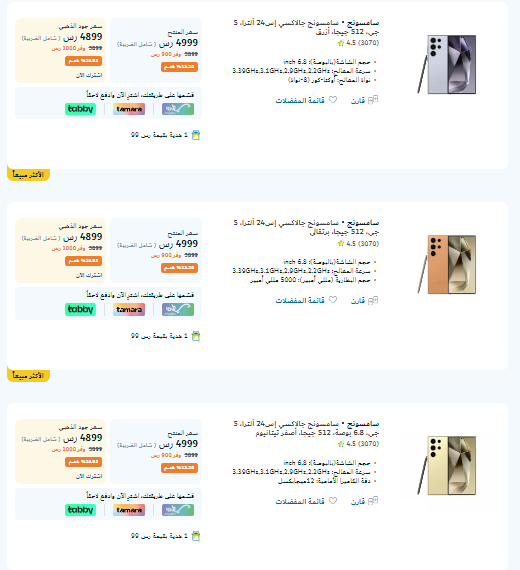Open orange Samsung Galaxy S24 Ultra product title
This screenshot has width=520, height=570.
point(306,227)
